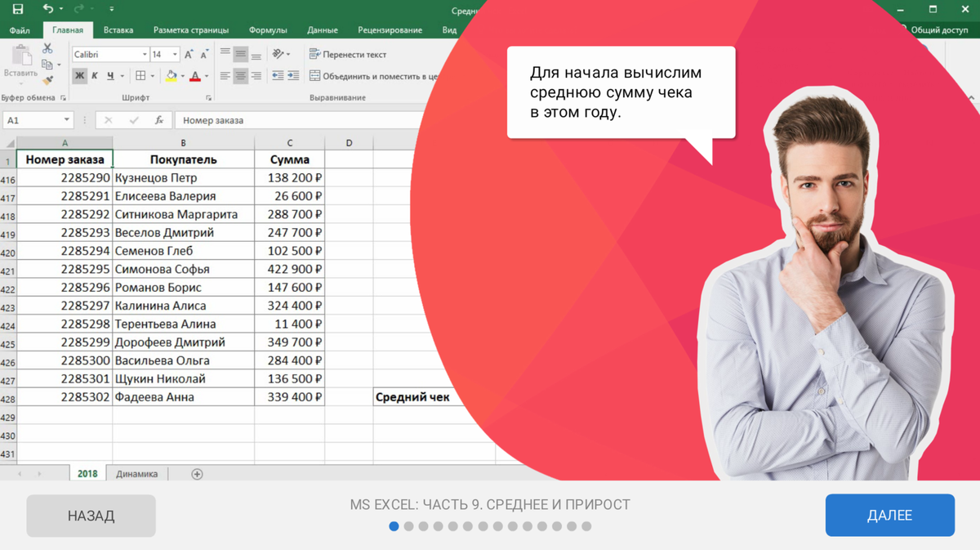Click the add new sheet plus icon
Viewport: 980px width, 550px height.
(x=197, y=474)
